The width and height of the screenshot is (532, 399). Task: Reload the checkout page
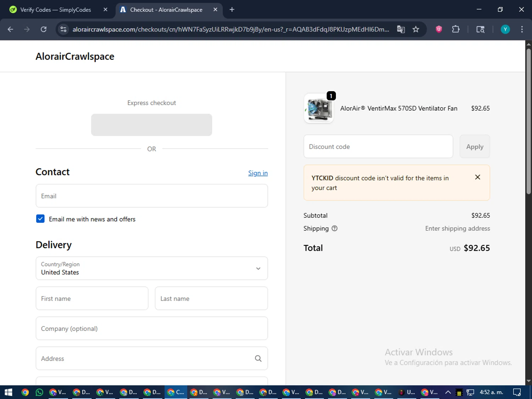click(44, 29)
